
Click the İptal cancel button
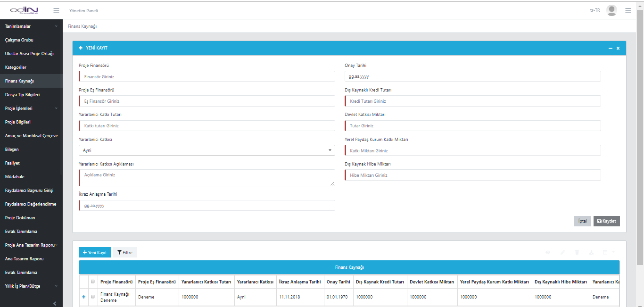(582, 221)
